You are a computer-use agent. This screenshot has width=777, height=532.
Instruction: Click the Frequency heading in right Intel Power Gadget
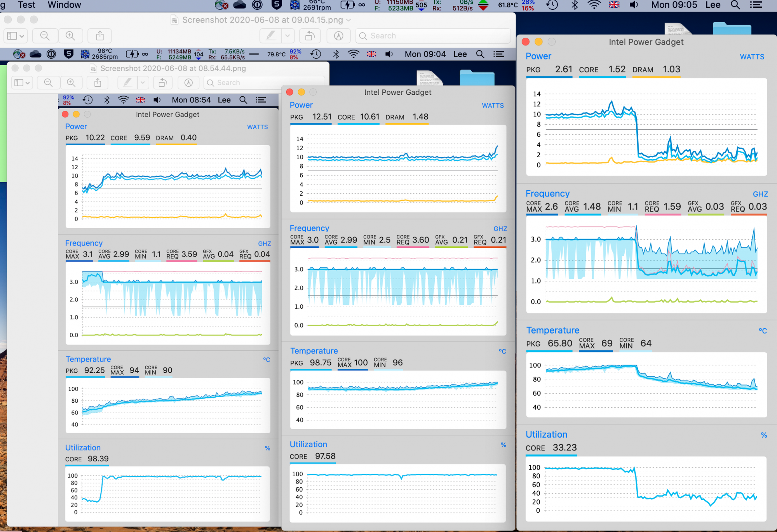[547, 193]
